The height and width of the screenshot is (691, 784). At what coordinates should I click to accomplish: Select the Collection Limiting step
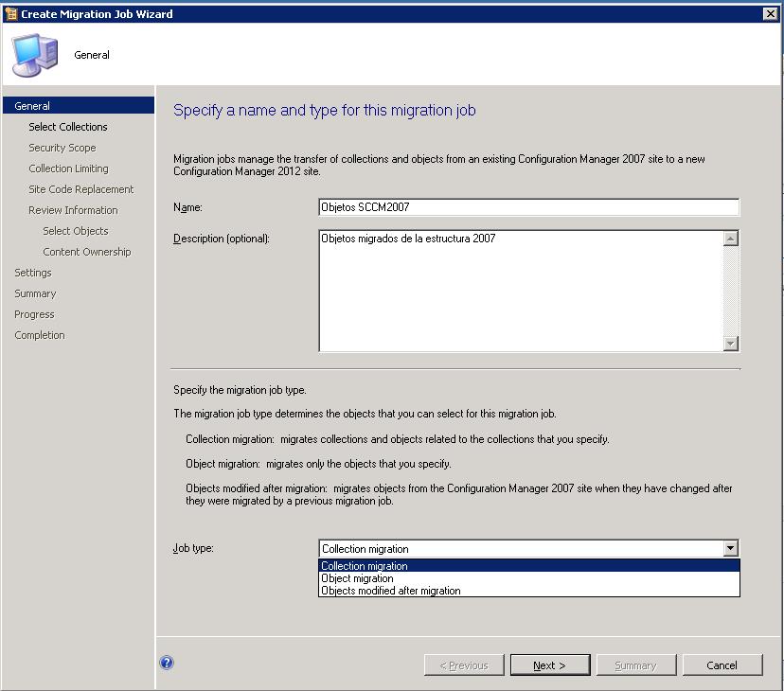(x=68, y=168)
